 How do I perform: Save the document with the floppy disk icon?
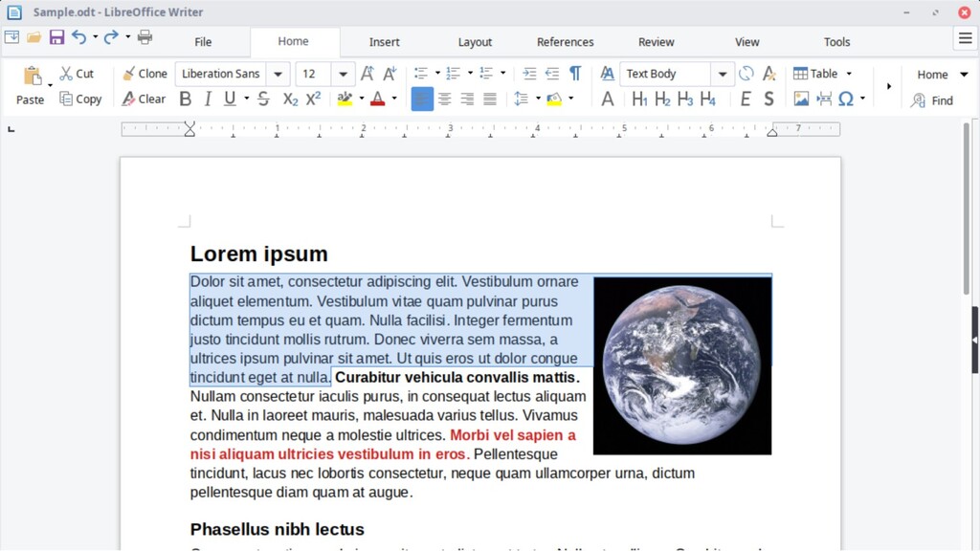point(56,37)
